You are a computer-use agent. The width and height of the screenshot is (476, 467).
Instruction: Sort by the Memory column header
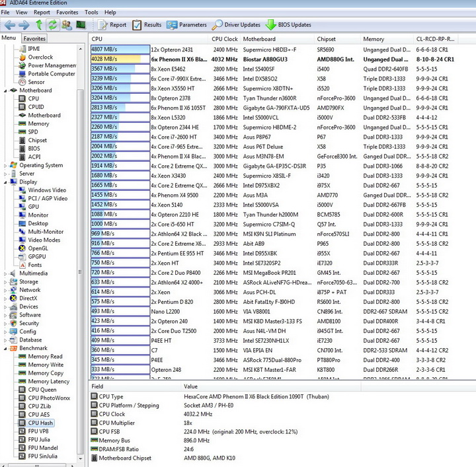point(387,39)
